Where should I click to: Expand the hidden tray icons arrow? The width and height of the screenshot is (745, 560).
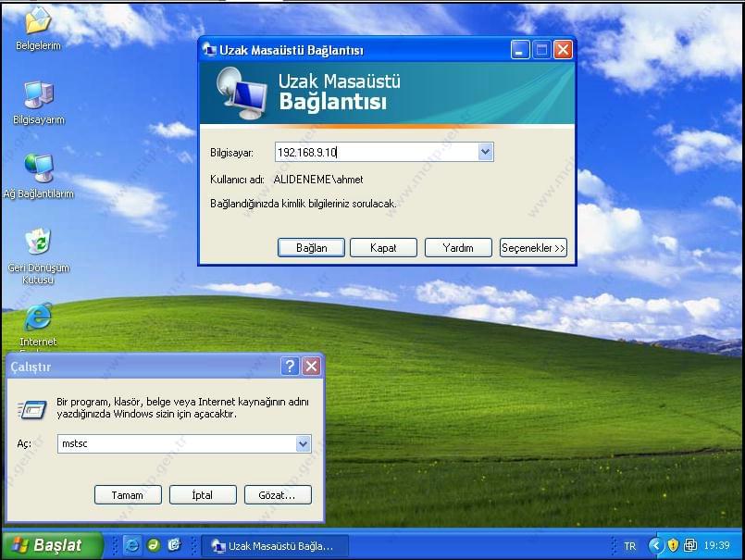pos(655,545)
